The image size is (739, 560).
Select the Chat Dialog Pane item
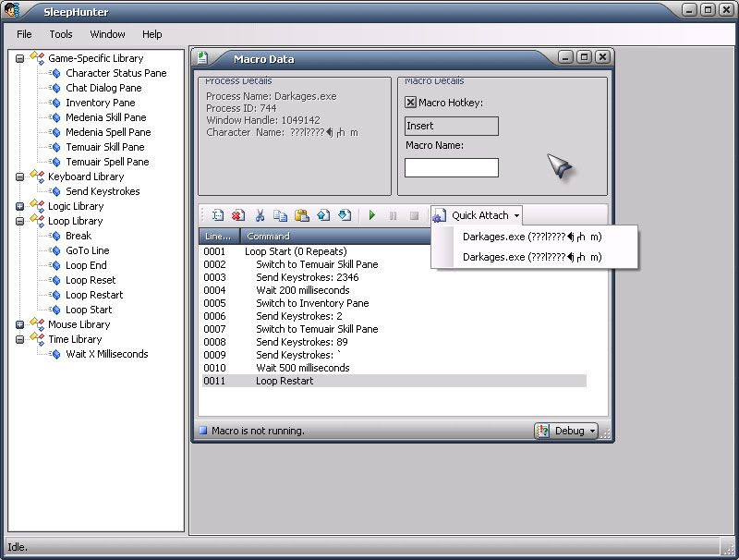(103, 88)
